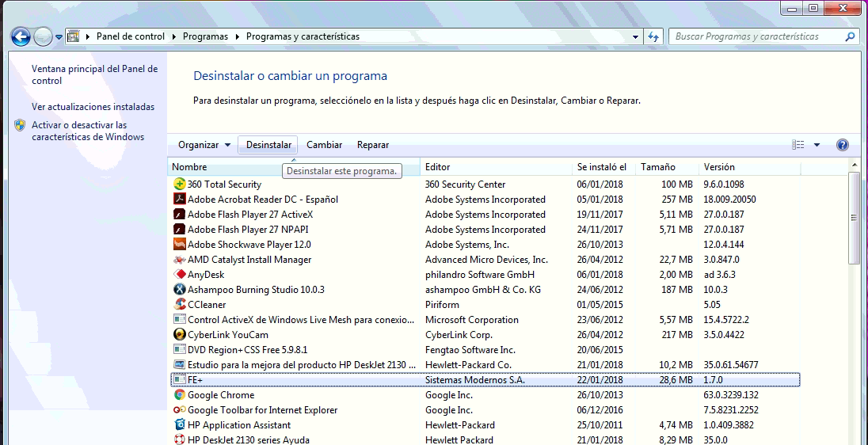The image size is (868, 445).
Task: Click the Ashampoo Burning Studio icon
Action: 179,290
